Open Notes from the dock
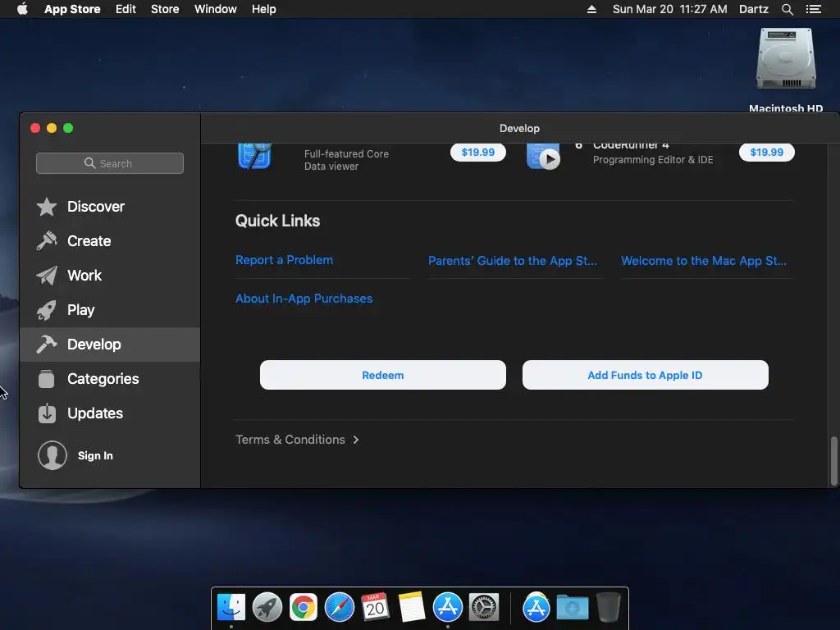This screenshot has width=840, height=630. pos(412,607)
